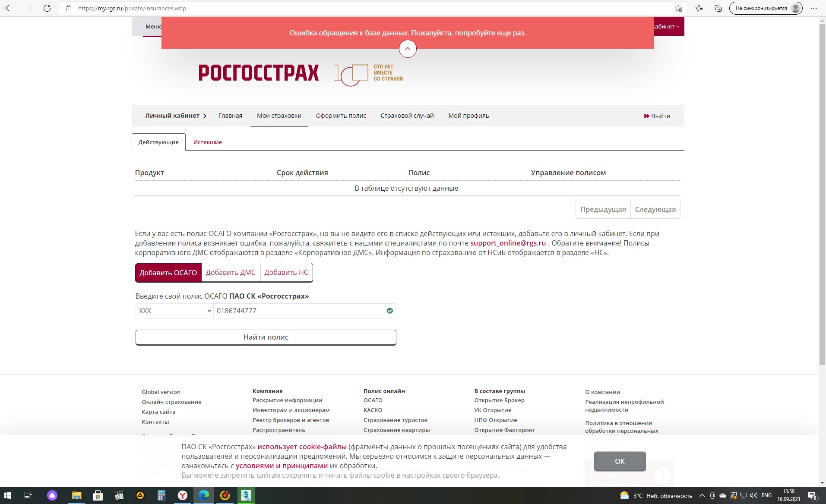This screenshot has width=826, height=504.
Task: Open the Оформить полис navigation item
Action: (x=341, y=116)
